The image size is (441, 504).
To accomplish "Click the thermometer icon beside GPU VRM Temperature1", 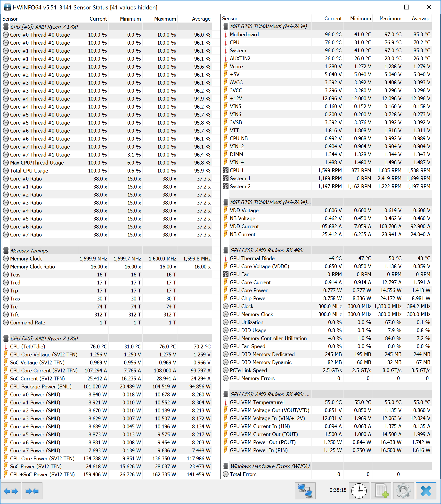I will [x=225, y=402].
